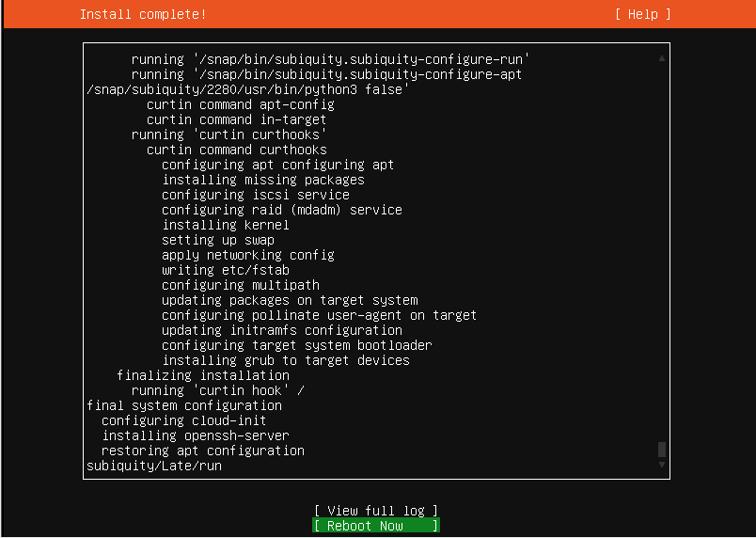756x538 pixels.
Task: Select the 'configuring cloud-init' log entry
Action: pyautogui.click(x=184, y=420)
